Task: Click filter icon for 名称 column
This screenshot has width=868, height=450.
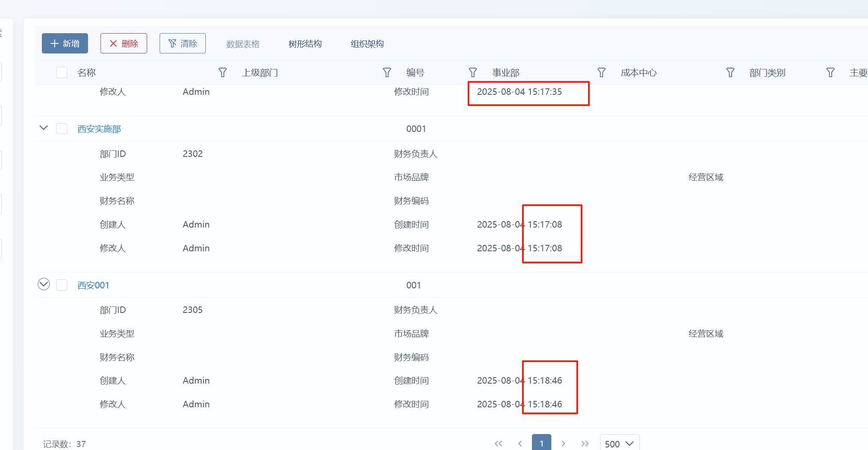Action: (x=223, y=72)
